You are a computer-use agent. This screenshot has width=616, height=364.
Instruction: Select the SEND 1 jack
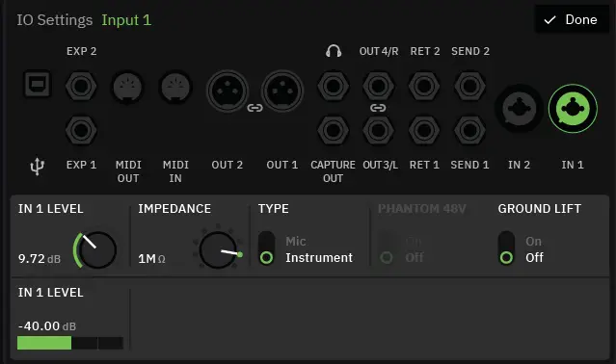(x=469, y=130)
